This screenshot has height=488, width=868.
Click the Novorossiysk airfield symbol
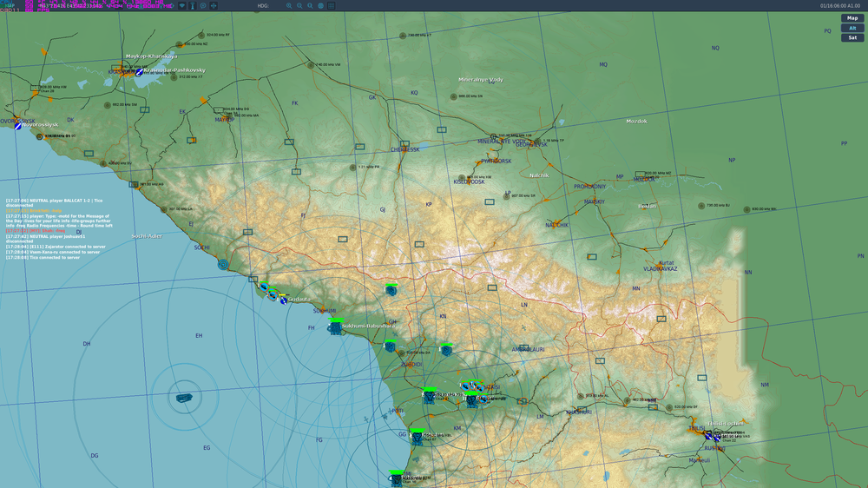point(18,126)
